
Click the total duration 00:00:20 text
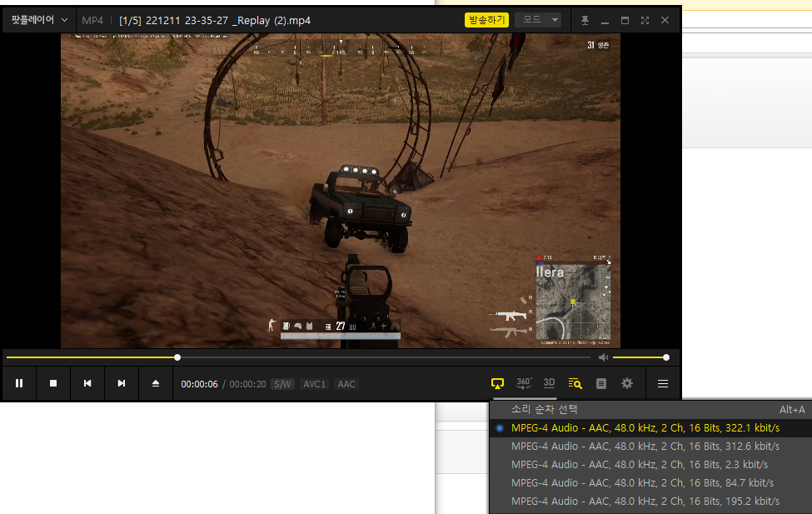tap(247, 384)
